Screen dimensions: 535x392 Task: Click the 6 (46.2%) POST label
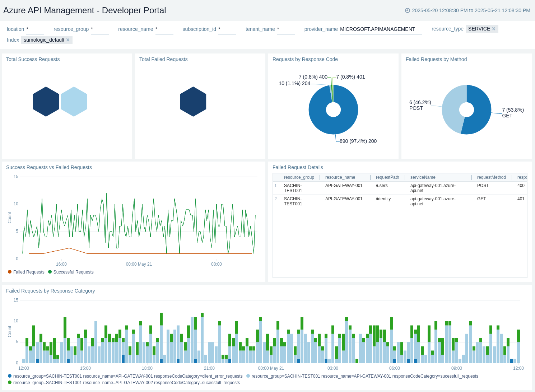click(420, 105)
